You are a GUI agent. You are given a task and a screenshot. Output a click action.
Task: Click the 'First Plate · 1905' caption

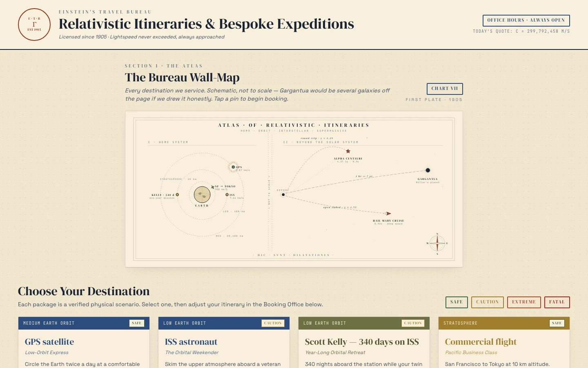(434, 100)
